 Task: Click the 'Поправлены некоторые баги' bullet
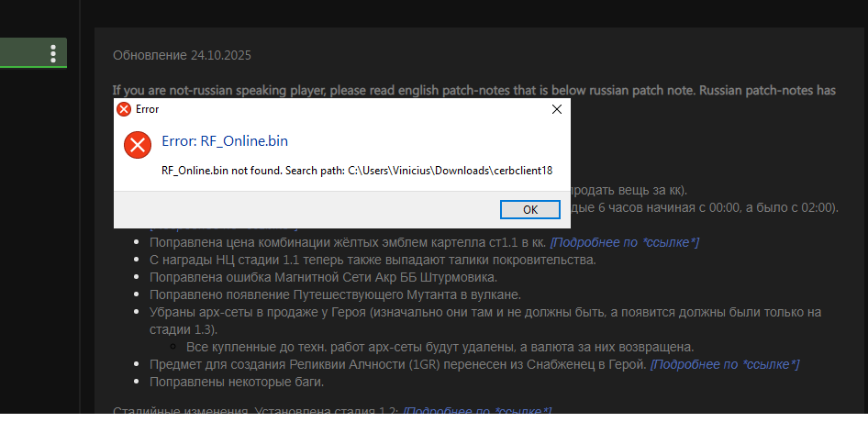pos(236,382)
